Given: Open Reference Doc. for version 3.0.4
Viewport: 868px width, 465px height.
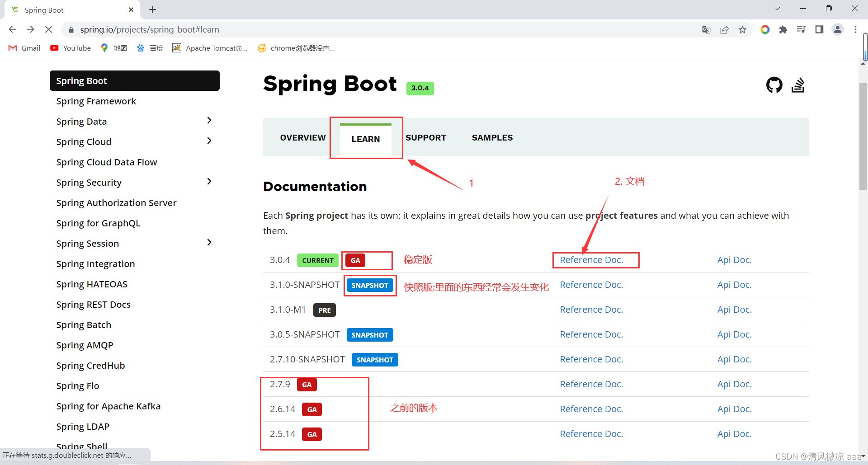Looking at the screenshot, I should [591, 260].
